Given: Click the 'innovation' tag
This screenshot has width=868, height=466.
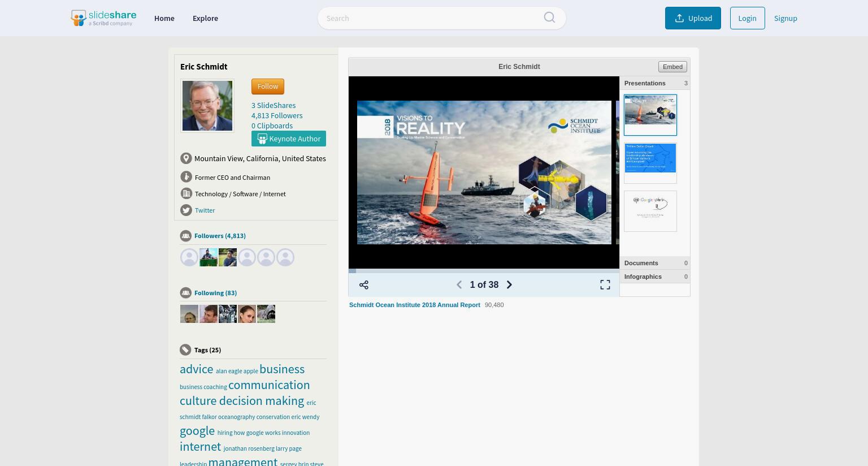Looking at the screenshot, I should [296, 433].
